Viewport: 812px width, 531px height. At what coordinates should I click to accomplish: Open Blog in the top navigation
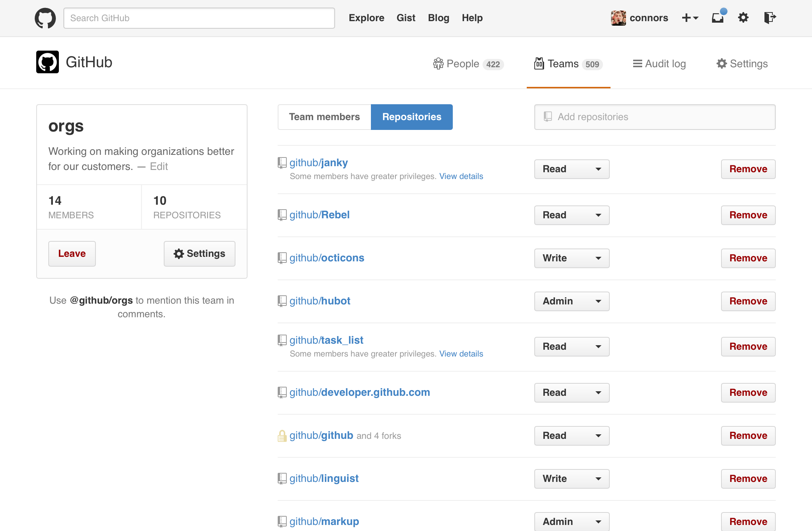coord(438,18)
